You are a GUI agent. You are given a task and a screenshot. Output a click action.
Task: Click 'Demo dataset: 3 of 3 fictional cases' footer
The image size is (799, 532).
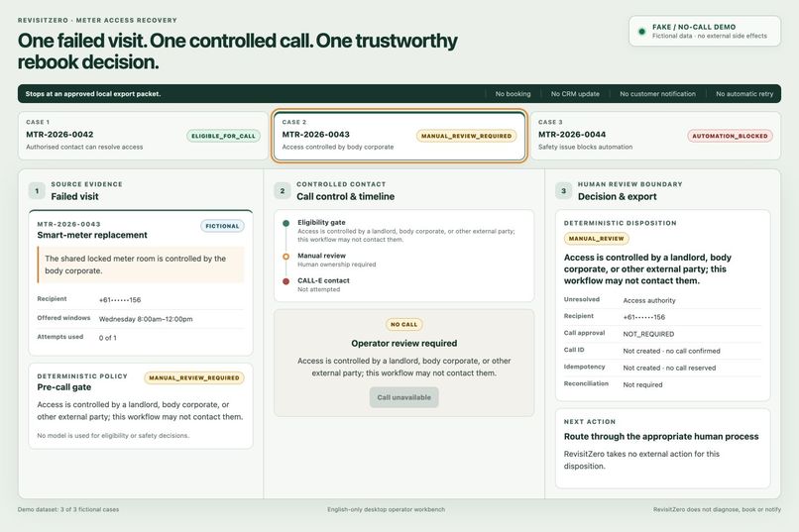point(68,509)
